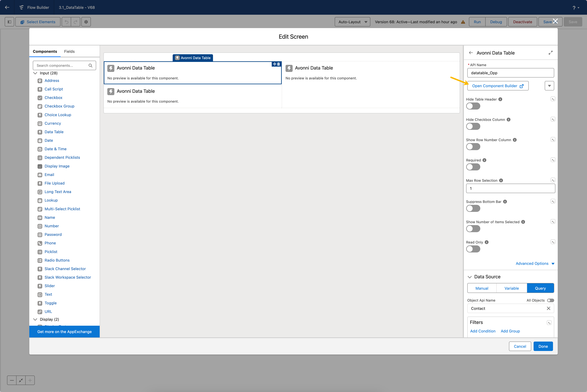
Task: Open dropdown arrow beside Open Component Builder
Action: click(549, 86)
